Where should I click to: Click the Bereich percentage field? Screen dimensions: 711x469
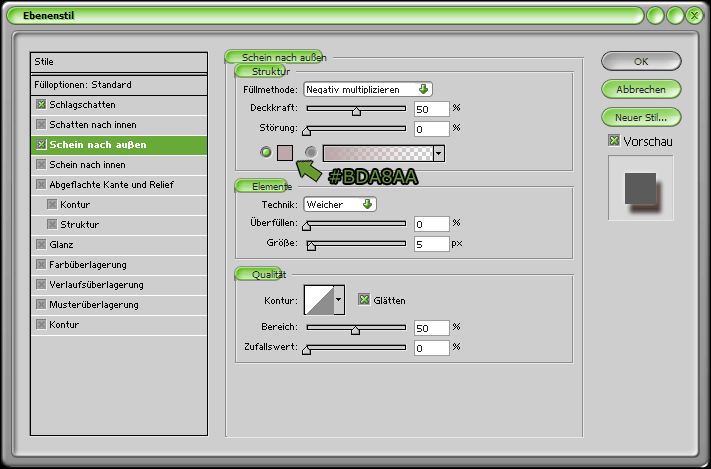(x=432, y=328)
